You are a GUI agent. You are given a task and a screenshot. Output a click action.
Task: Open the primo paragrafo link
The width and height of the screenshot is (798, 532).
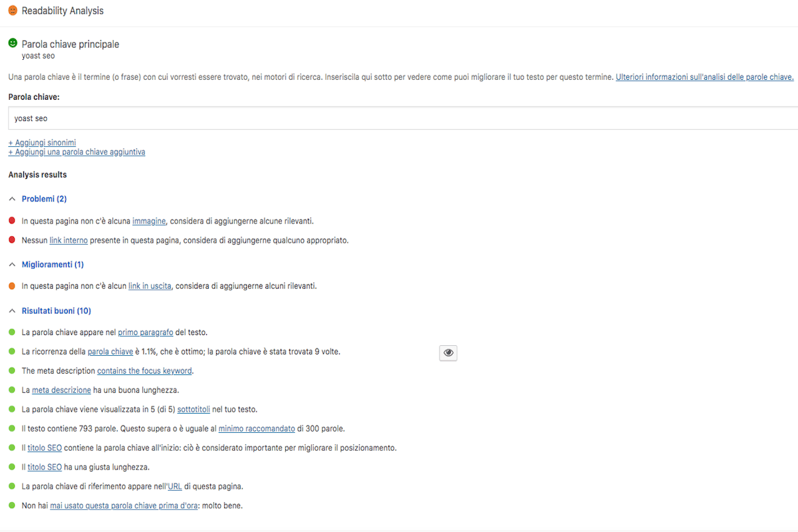pos(146,332)
